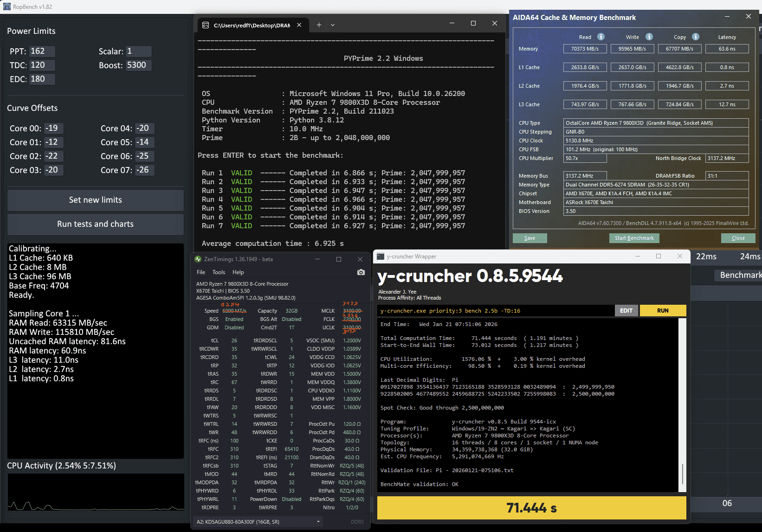Open the Help menu in ZenTimings
Viewport: 762px width, 532px height.
(x=238, y=272)
